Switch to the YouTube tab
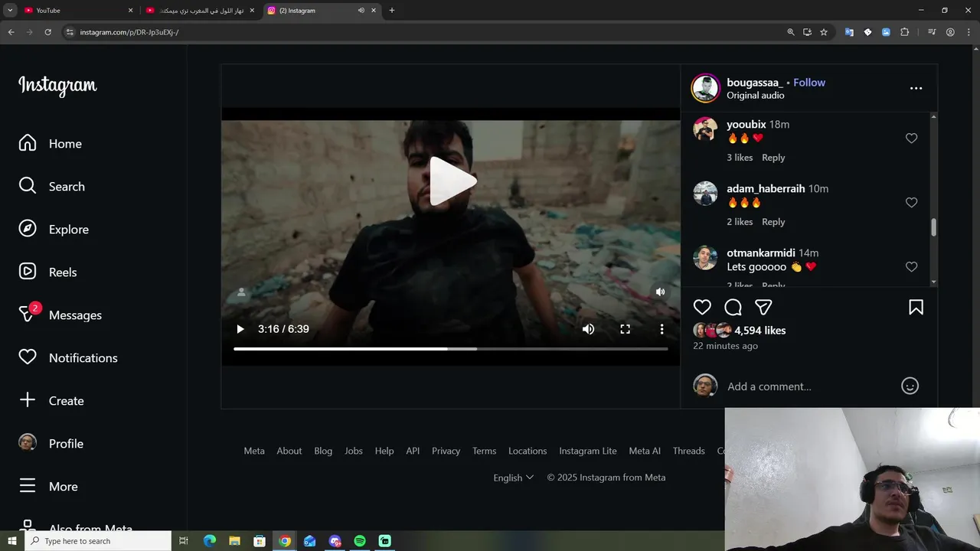 [x=77, y=11]
